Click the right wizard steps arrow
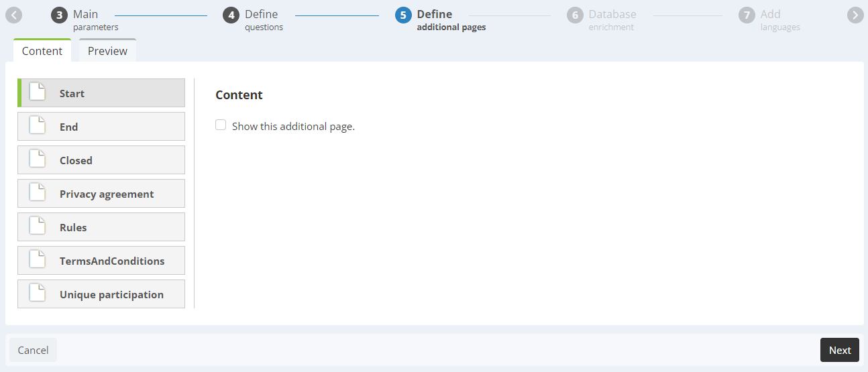 coord(855,15)
